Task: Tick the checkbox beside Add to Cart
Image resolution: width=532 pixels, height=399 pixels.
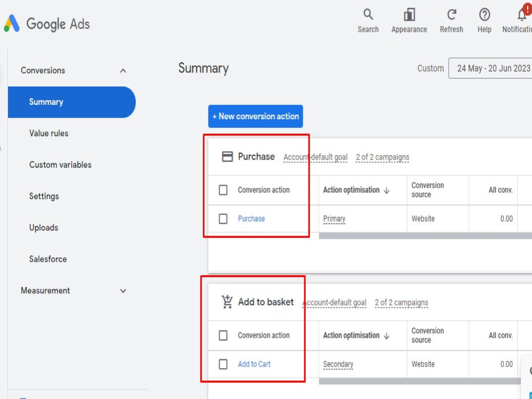Action: (x=223, y=364)
